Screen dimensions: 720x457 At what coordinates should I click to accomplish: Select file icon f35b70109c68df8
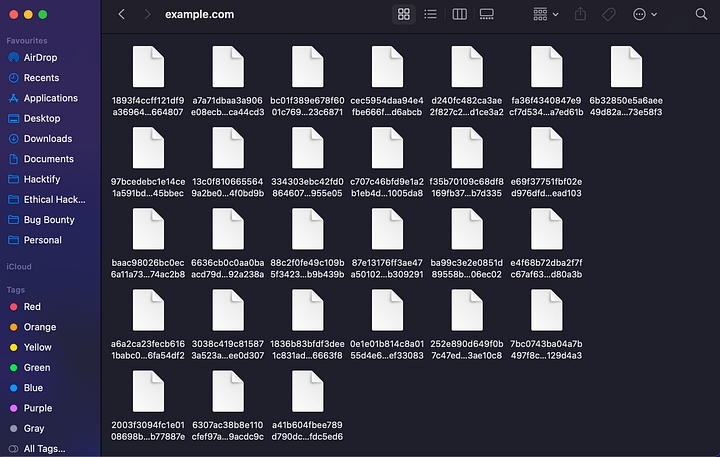(x=467, y=148)
